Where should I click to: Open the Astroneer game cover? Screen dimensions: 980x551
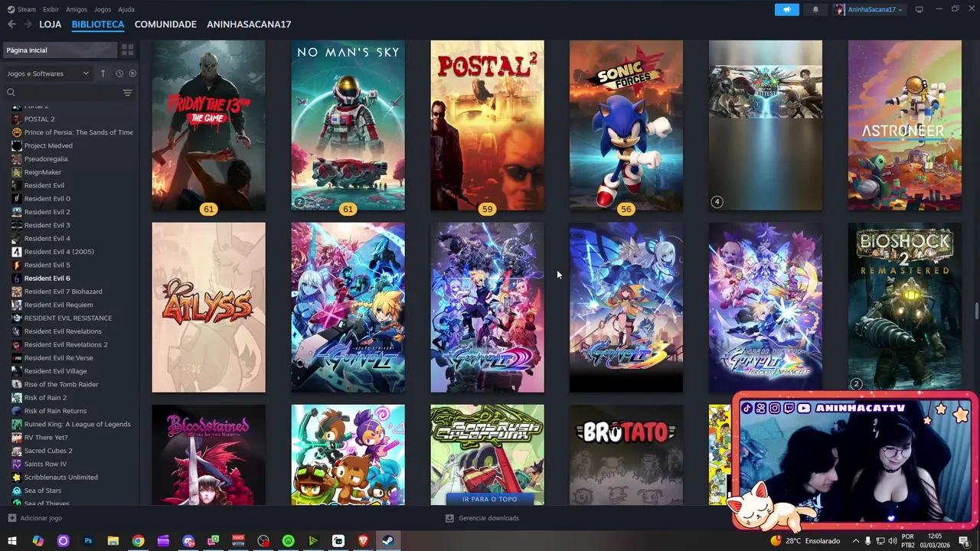tap(905, 126)
